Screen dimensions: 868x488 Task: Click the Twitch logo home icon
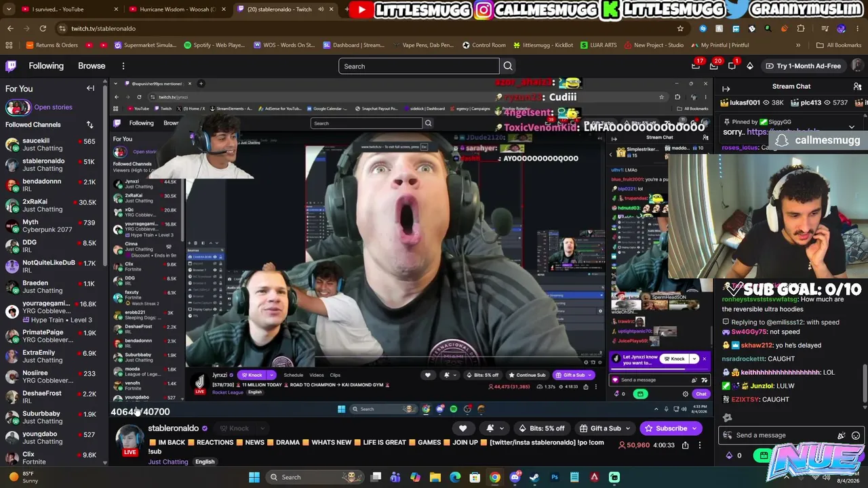click(x=11, y=66)
